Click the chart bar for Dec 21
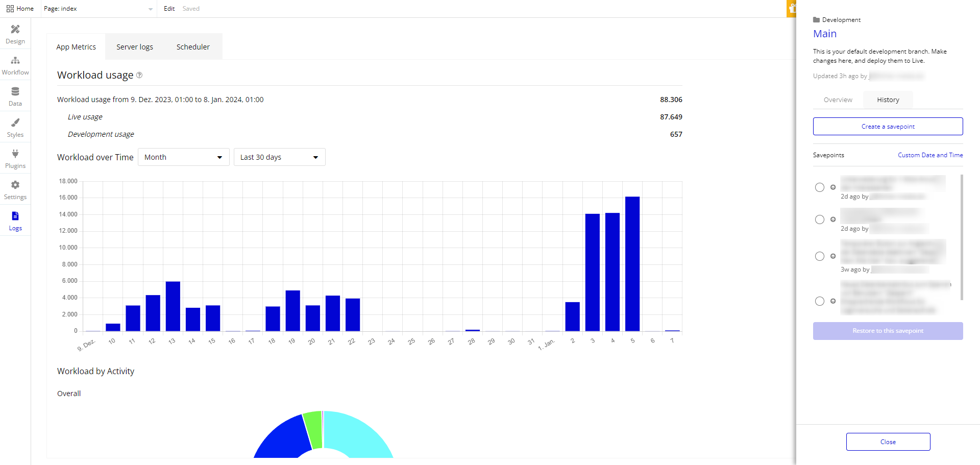Viewport: 980px width, 465px height. coord(333,313)
